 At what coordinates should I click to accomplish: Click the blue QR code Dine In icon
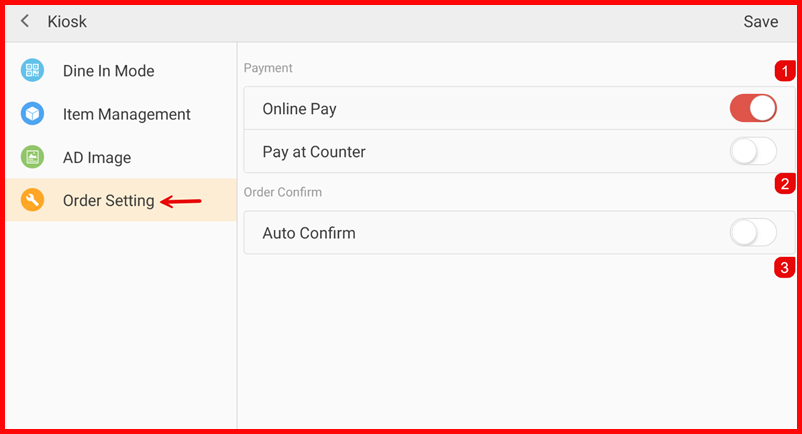coord(33,71)
